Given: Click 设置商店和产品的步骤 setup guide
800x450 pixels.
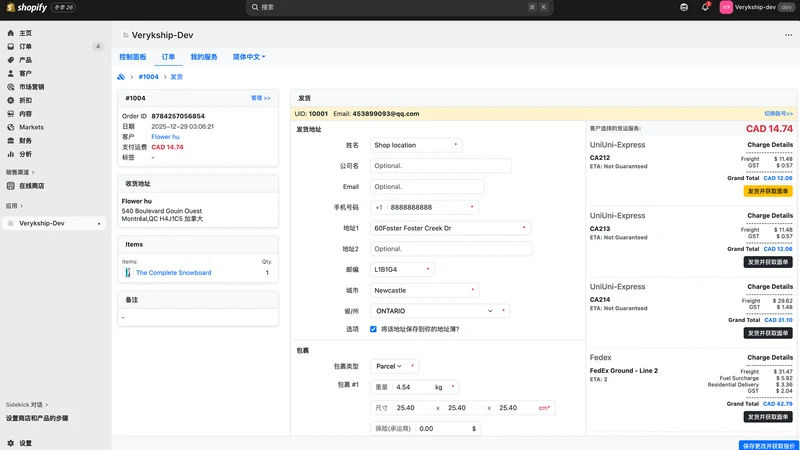Looking at the screenshot, I should click(x=37, y=418).
